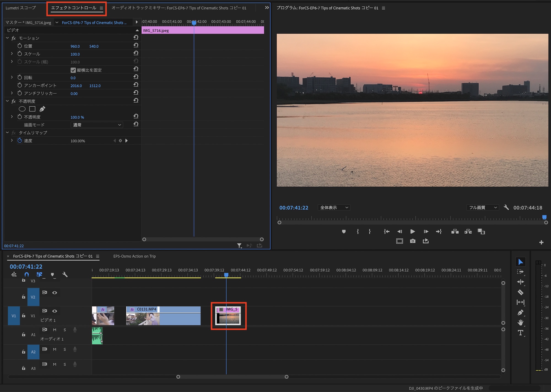Click the Export Frame camera icon
This screenshot has width=551, height=392.
412,241
